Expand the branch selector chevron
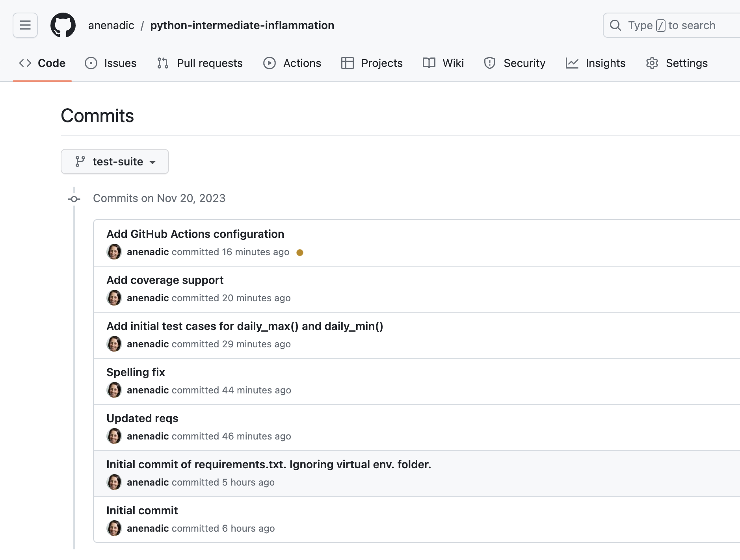 pyautogui.click(x=153, y=162)
